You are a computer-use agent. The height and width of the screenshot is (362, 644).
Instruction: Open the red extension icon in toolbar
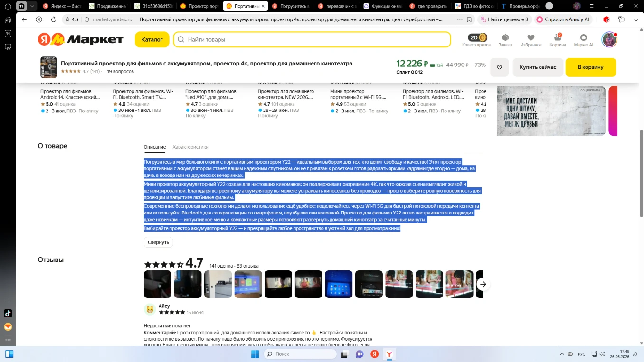click(606, 19)
